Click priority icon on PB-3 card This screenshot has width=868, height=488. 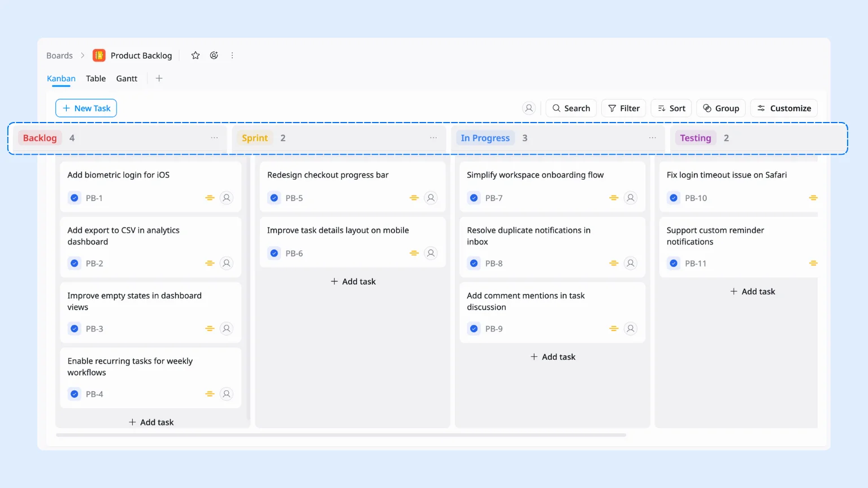(x=210, y=329)
